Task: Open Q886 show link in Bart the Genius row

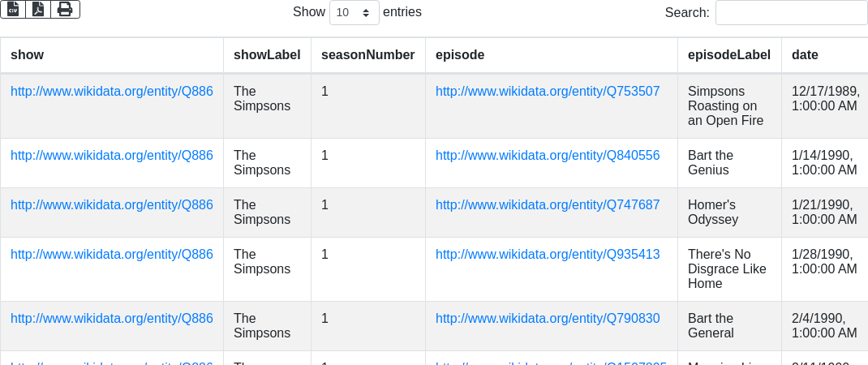Action: 112,156
